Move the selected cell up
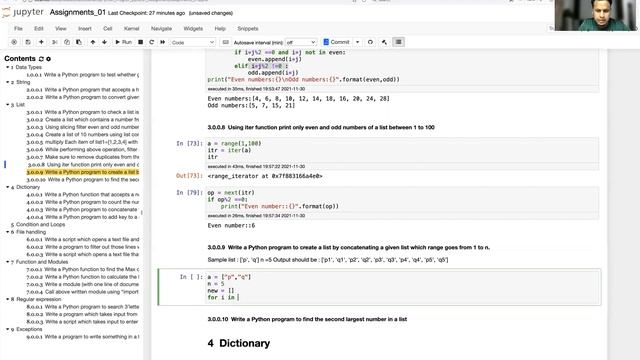 pos(93,42)
